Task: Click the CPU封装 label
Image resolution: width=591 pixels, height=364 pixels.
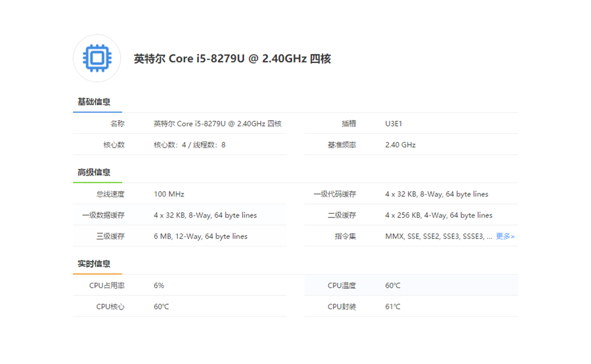Action: (x=342, y=306)
